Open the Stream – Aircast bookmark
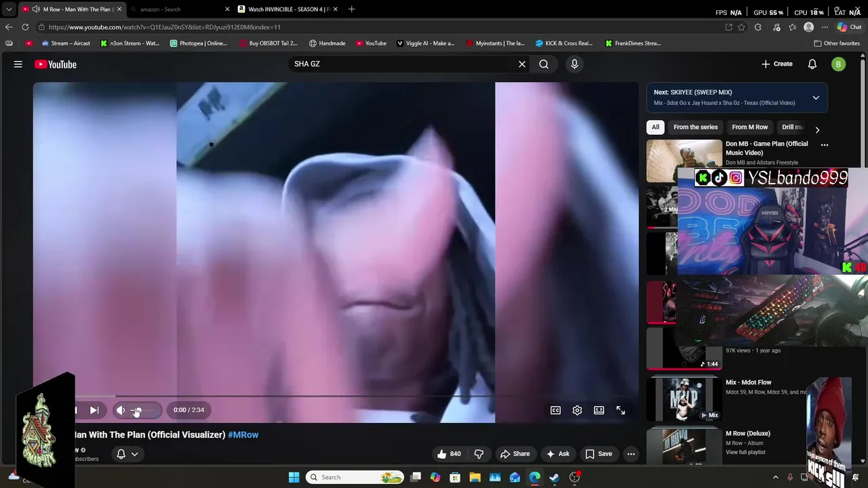 pyautogui.click(x=66, y=43)
